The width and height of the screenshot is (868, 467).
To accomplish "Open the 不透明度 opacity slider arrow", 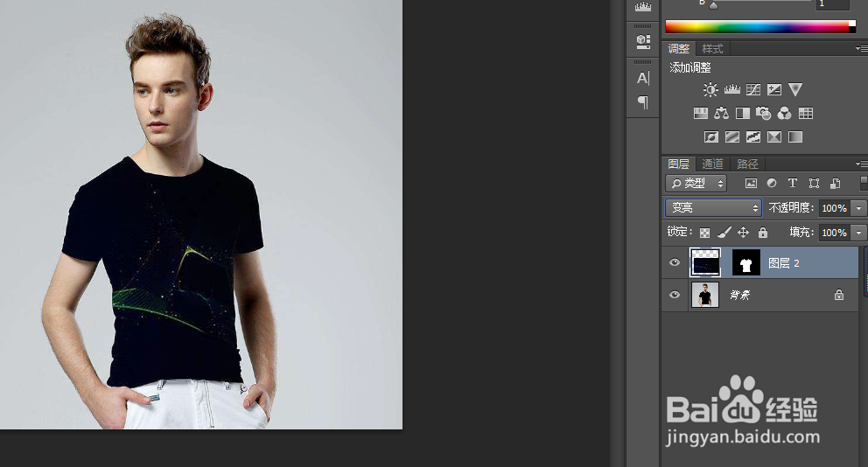I will (858, 208).
